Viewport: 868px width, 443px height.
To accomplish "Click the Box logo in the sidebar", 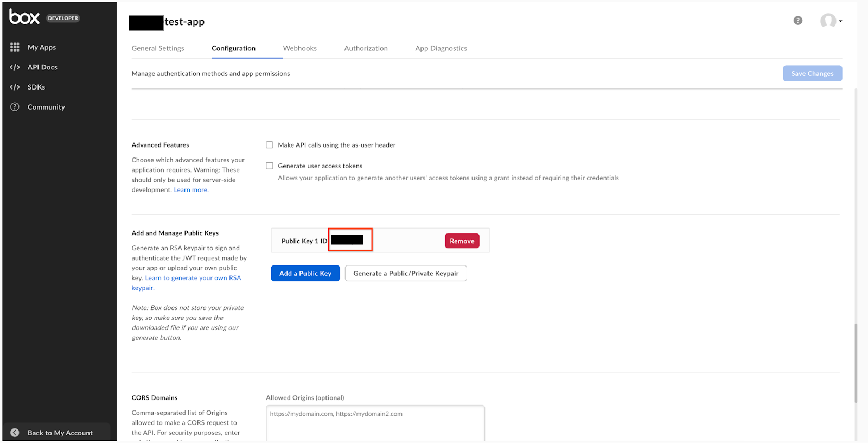I will tap(24, 17).
